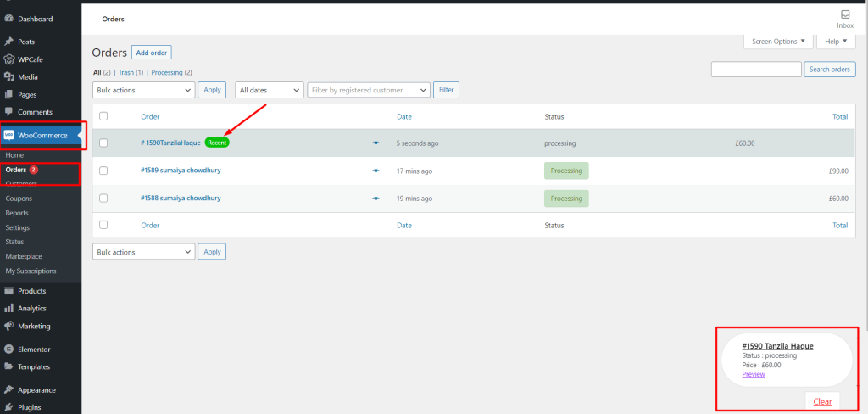Open the bottom Bulk actions dropdown
This screenshot has width=868, height=414.
[x=144, y=252]
